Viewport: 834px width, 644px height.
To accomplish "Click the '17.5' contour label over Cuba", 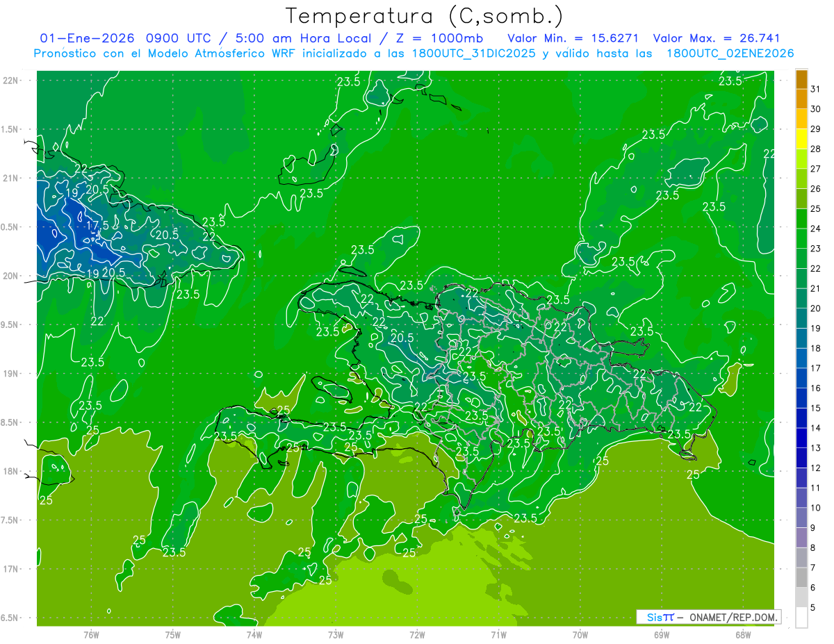I will (98, 226).
